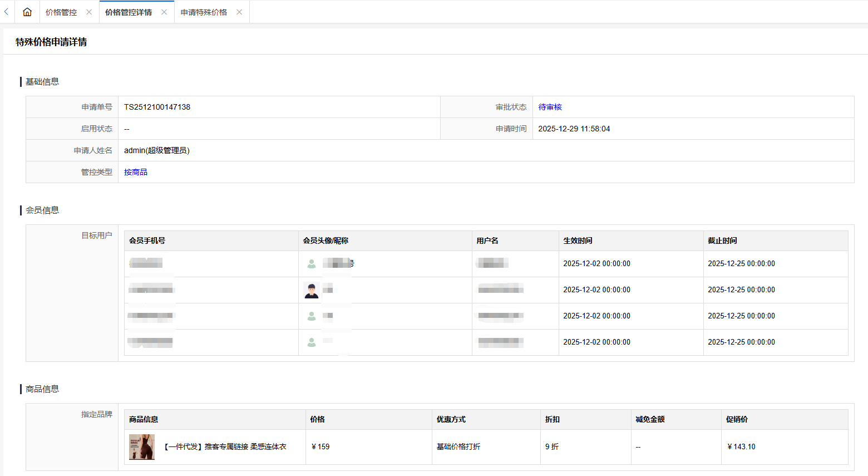Screen dimensions: 868x476
Task: Click the third member's default avatar icon
Action: 312,316
